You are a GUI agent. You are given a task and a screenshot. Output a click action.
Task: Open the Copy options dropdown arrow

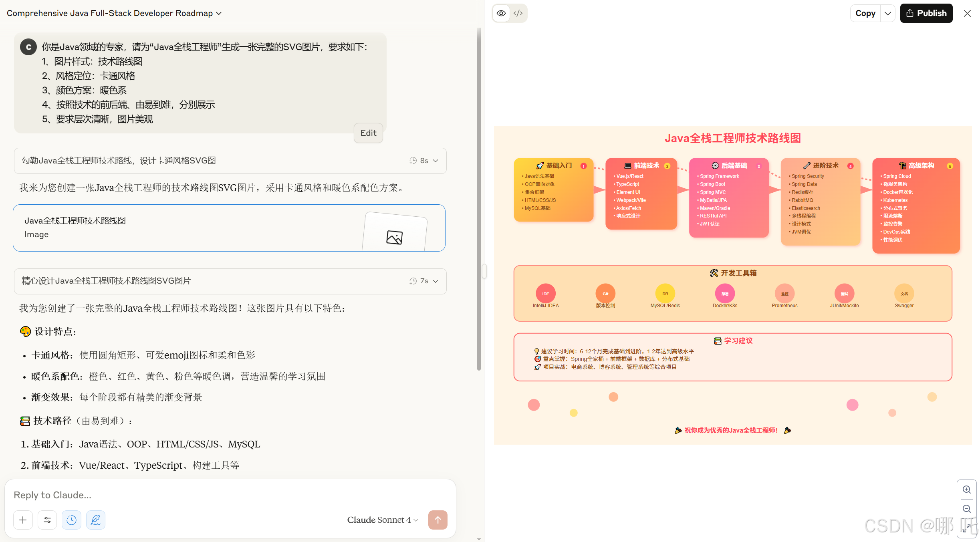pyautogui.click(x=888, y=13)
